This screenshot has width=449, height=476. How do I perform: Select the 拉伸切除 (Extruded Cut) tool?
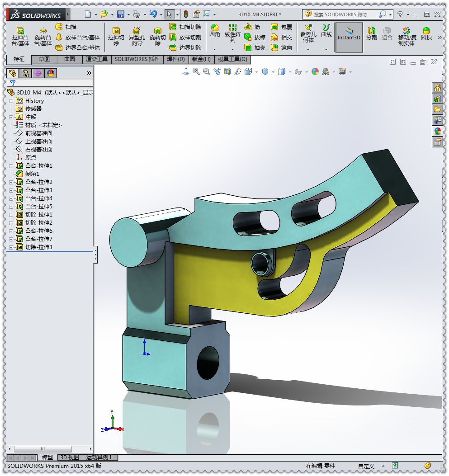tap(116, 36)
